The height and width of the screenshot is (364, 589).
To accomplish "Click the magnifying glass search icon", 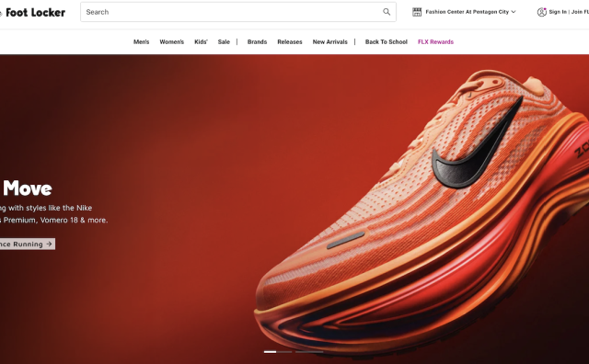I will pos(387,12).
